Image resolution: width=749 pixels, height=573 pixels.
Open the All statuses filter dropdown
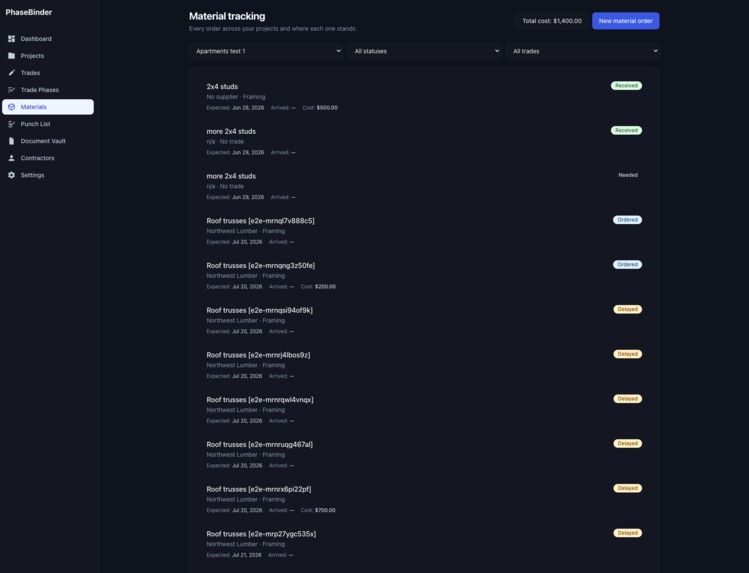click(424, 51)
